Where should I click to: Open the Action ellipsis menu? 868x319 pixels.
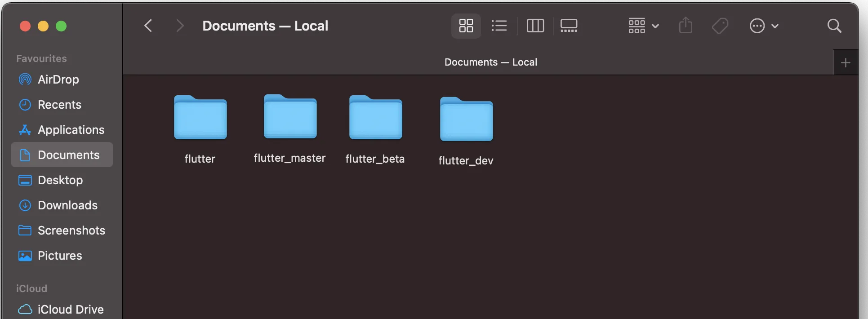point(764,26)
